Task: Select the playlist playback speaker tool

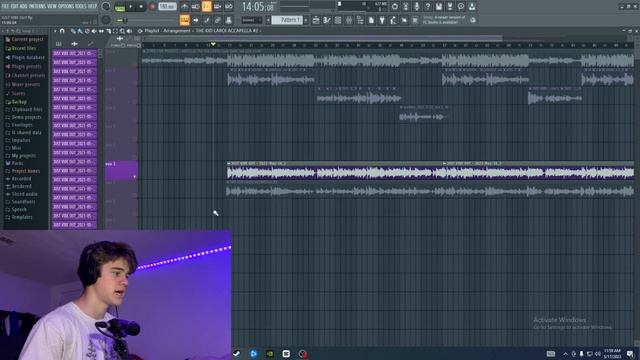Action: coord(129,31)
